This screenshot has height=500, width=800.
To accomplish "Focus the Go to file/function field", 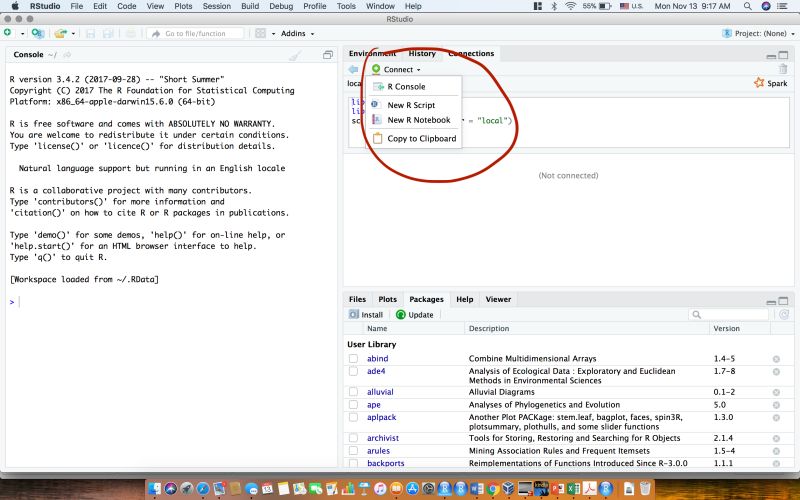I will click(195, 34).
